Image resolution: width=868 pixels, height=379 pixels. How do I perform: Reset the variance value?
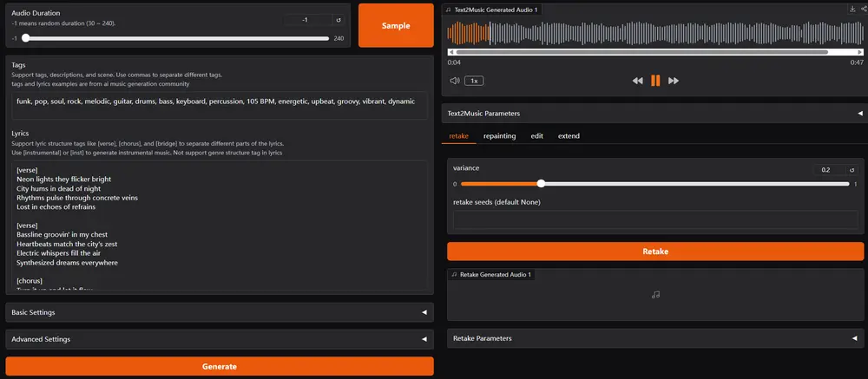click(853, 170)
